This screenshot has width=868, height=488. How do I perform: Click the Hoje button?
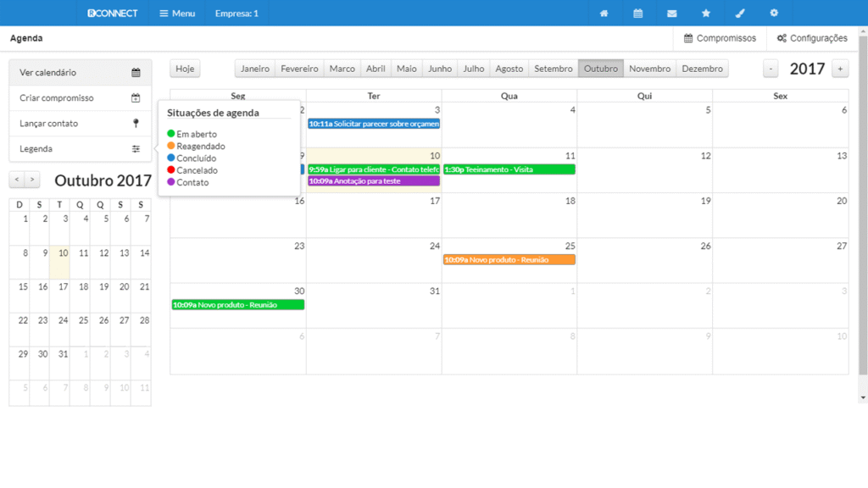coord(185,69)
